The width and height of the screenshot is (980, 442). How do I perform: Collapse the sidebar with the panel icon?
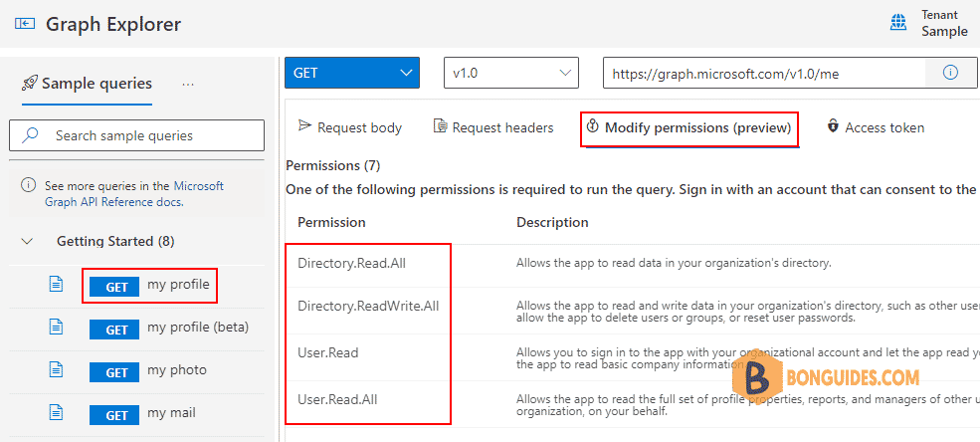point(24,24)
